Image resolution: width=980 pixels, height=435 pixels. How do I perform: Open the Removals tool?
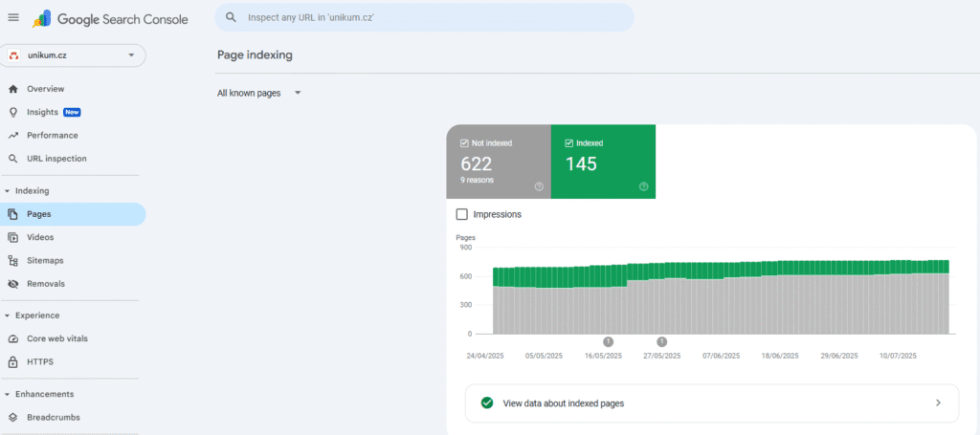(x=46, y=284)
